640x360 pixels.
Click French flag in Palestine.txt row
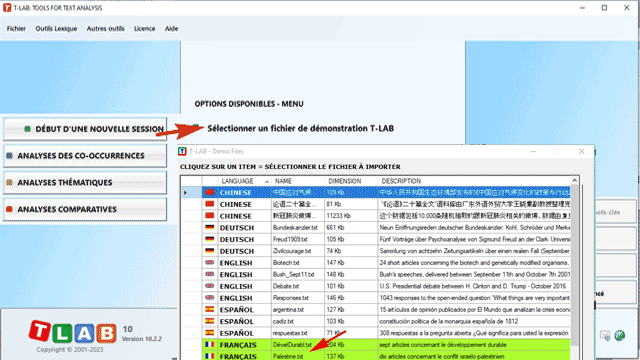[x=210, y=356]
